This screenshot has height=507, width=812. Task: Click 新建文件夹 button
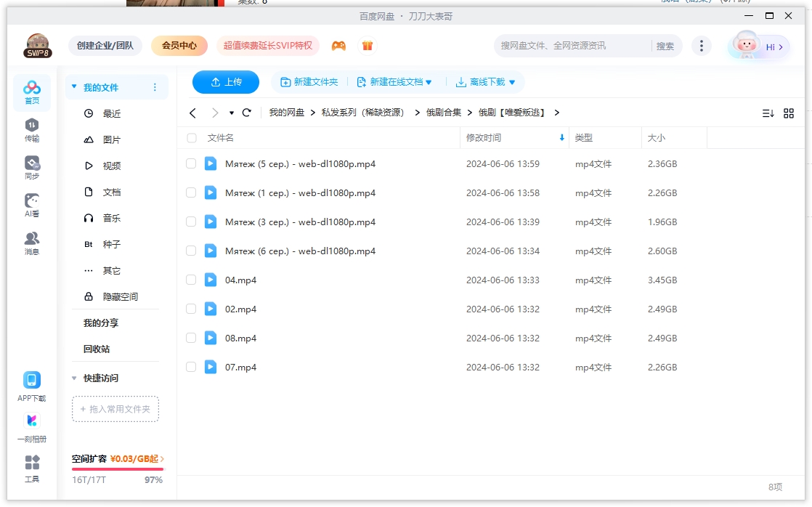[309, 82]
